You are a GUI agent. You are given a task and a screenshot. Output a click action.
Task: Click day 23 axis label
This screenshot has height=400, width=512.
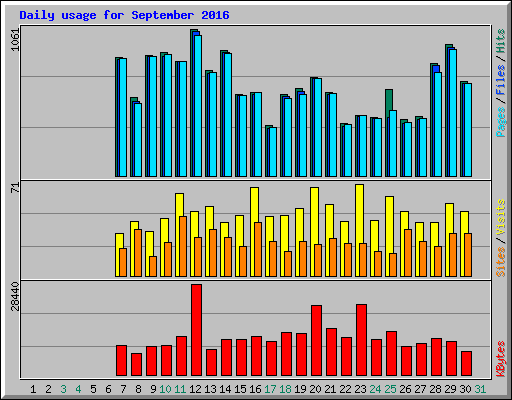click(360, 389)
